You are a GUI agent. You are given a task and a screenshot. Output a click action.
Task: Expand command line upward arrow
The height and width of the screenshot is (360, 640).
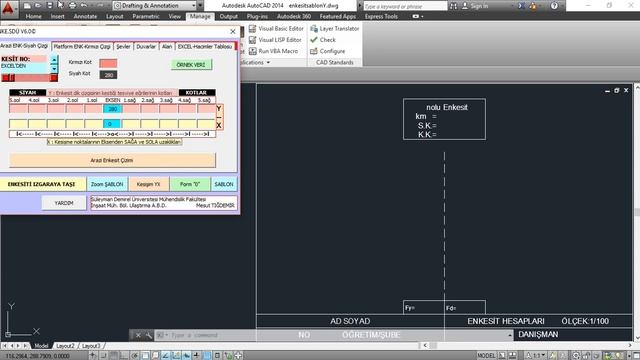point(510,335)
